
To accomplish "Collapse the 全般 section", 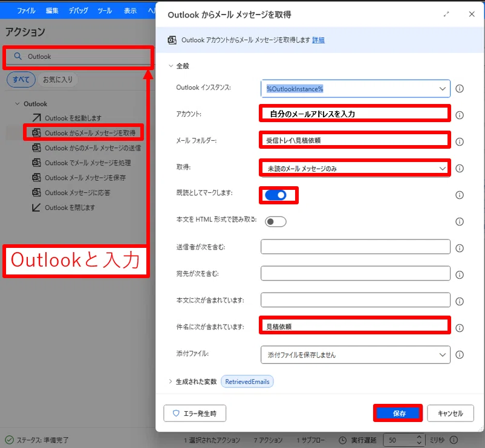I will coord(171,66).
